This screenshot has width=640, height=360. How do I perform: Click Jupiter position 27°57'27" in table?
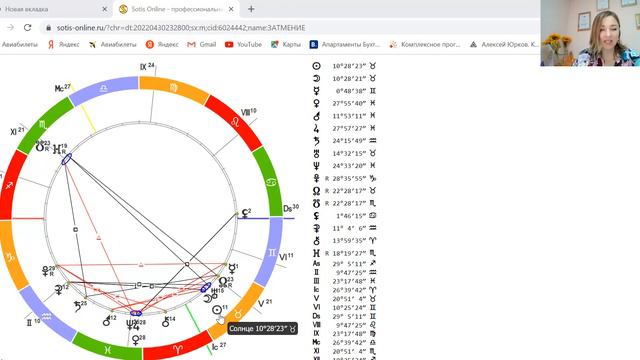tap(348, 129)
